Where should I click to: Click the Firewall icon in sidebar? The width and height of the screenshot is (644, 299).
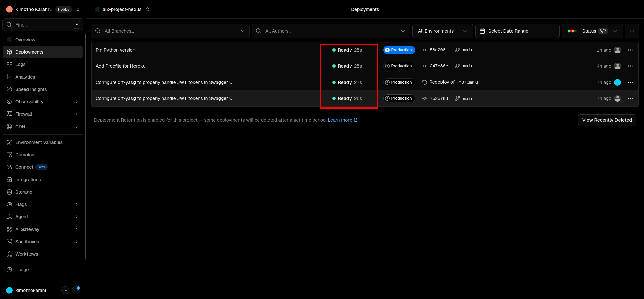[x=9, y=114]
